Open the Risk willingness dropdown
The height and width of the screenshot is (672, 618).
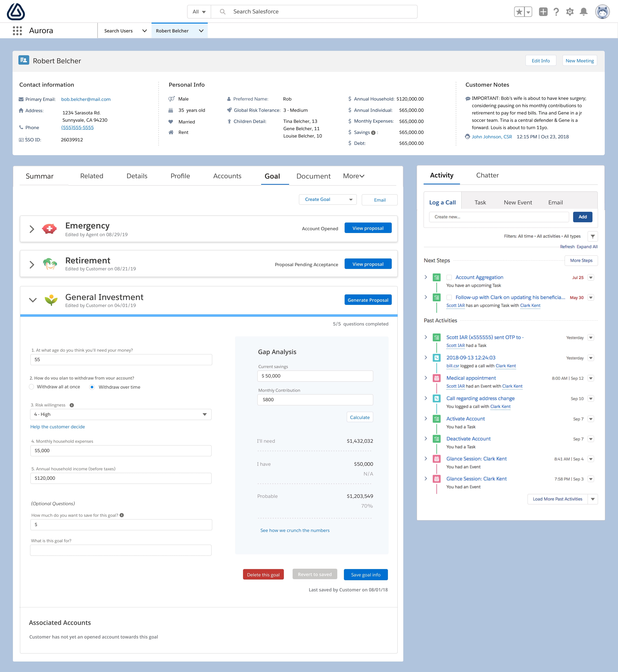click(121, 414)
